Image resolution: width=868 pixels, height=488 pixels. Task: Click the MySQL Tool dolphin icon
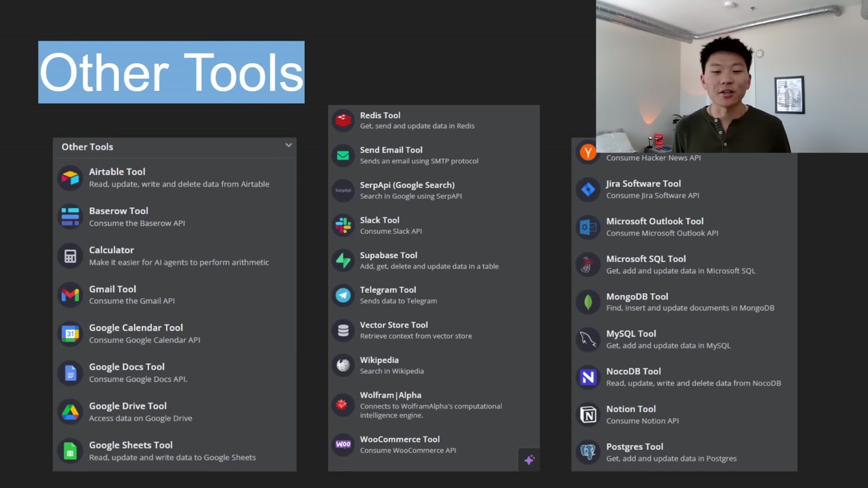[x=588, y=340]
